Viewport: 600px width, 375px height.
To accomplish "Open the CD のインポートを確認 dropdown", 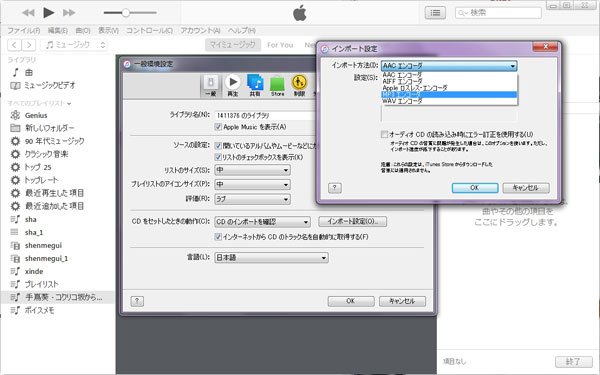I will tap(262, 222).
